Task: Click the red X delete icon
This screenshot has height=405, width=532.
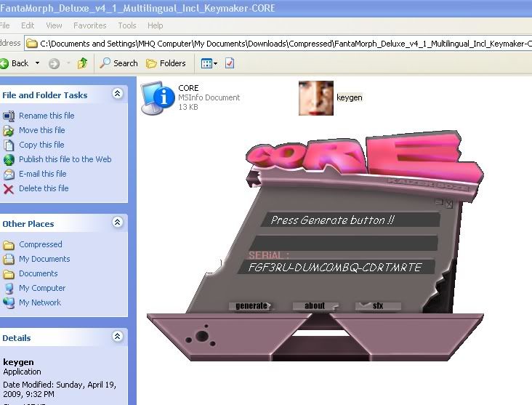Action: [x=9, y=189]
